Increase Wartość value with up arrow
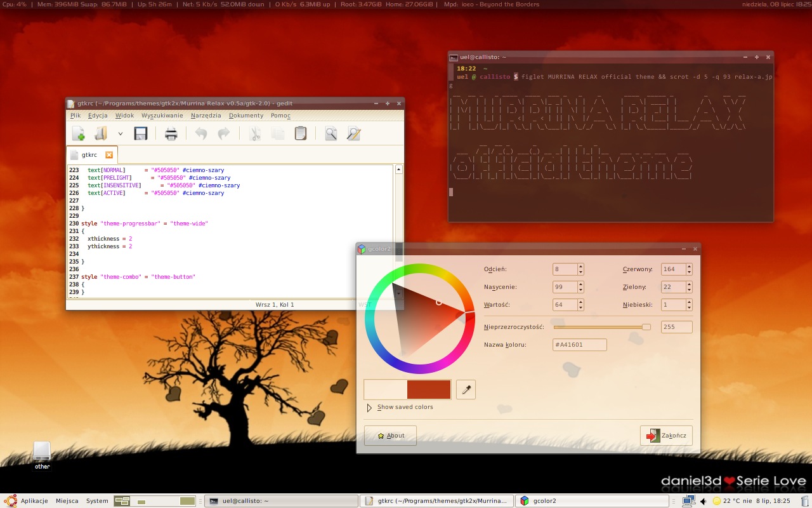 coord(580,302)
